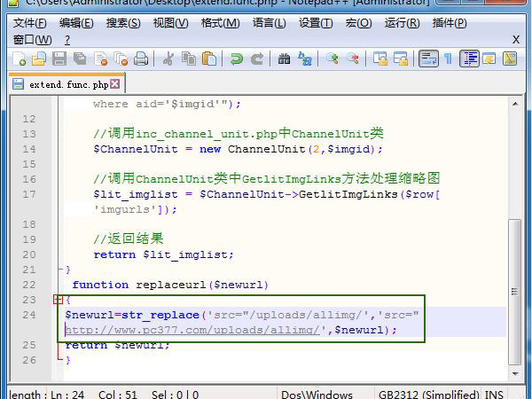
Task: Redo edit with the gray arrow
Action: (257, 59)
